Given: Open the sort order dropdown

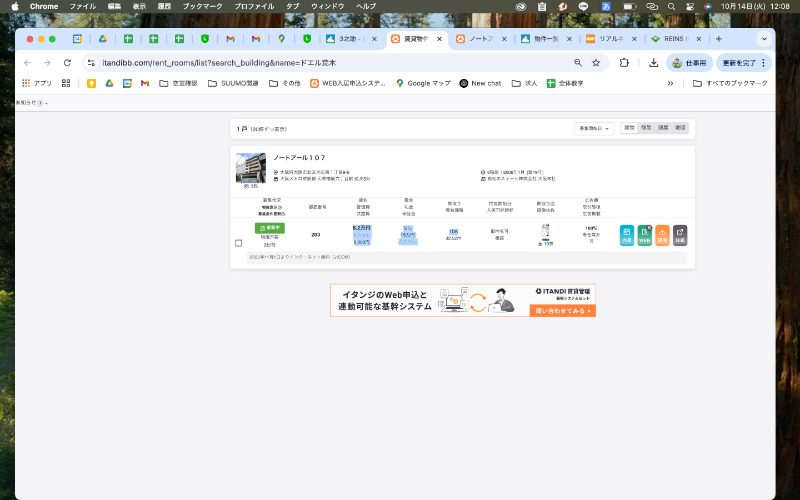Looking at the screenshot, I should tap(594, 128).
